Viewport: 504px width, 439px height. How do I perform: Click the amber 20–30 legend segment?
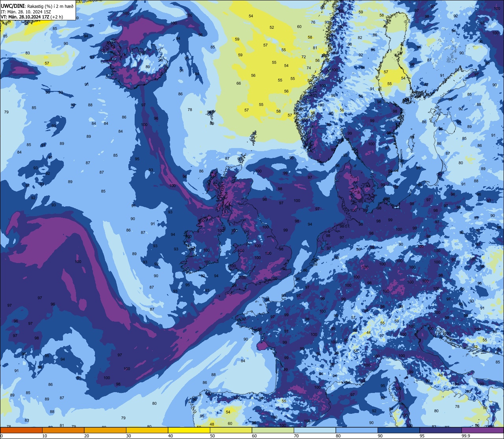pos(105,430)
